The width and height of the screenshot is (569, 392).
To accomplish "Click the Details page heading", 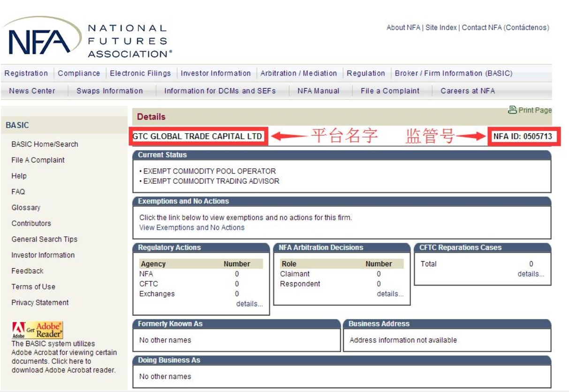I will pos(151,117).
